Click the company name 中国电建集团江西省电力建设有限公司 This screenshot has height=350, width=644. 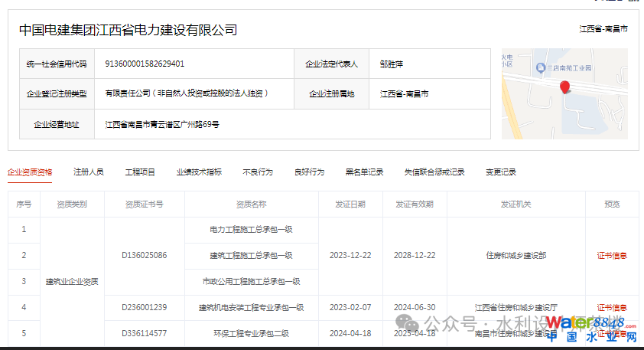[x=128, y=31]
